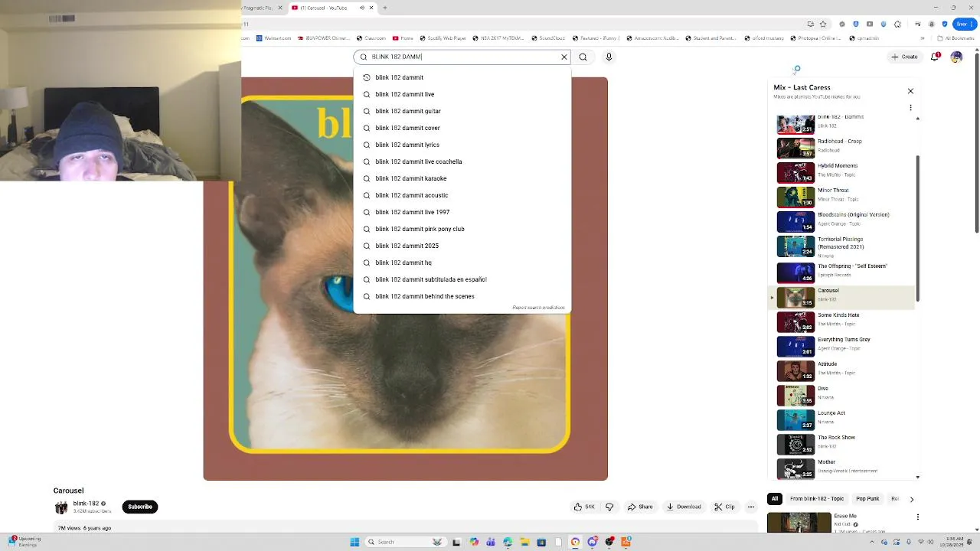Clip the Carousel video
980x551 pixels.
tap(724, 507)
